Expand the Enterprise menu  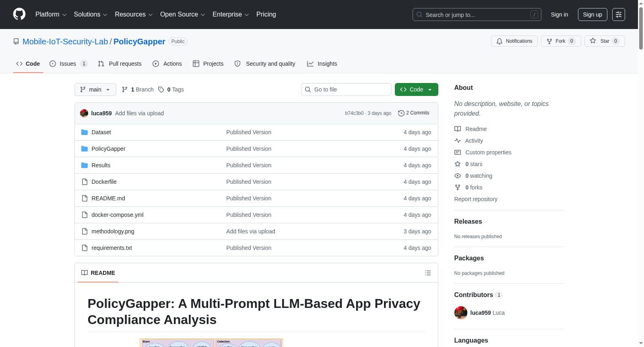click(231, 15)
